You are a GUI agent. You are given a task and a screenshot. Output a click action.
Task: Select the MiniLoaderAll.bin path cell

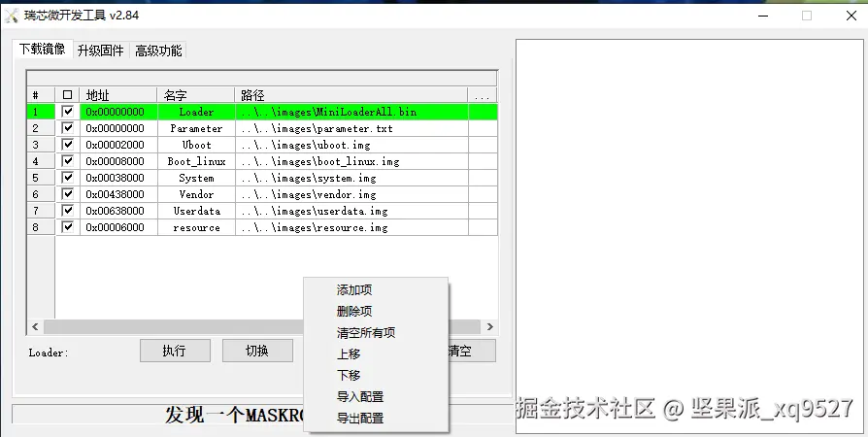[351, 112]
